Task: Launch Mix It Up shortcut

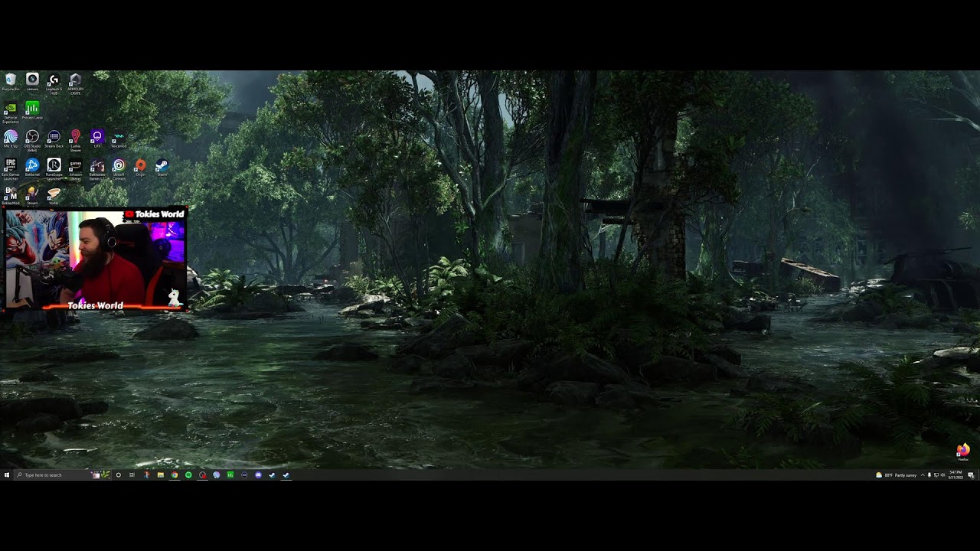Action: pos(11,139)
